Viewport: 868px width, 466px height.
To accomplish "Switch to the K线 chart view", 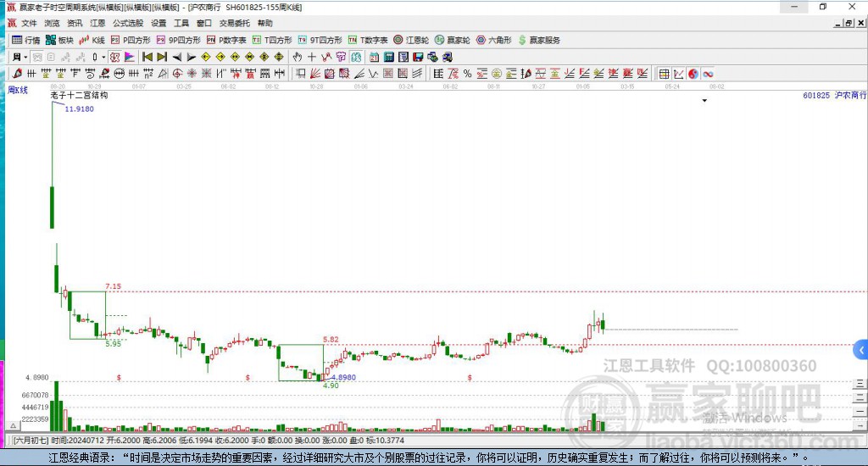I will click(92, 40).
